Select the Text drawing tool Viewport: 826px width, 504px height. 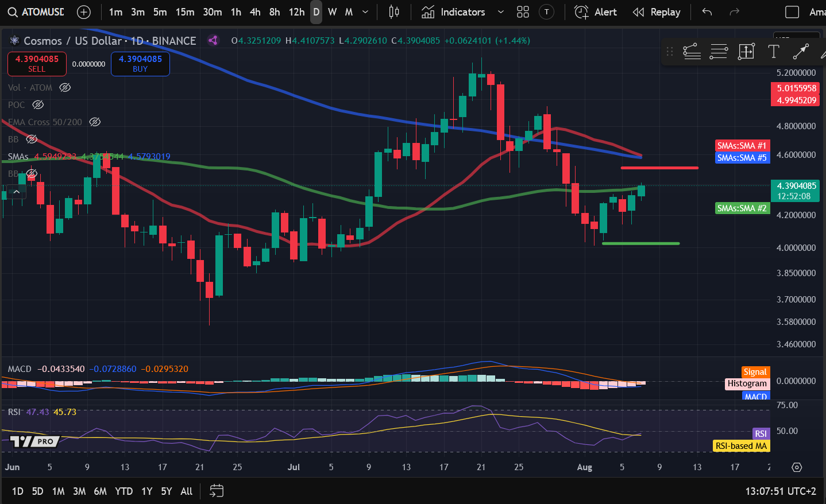pyautogui.click(x=774, y=52)
